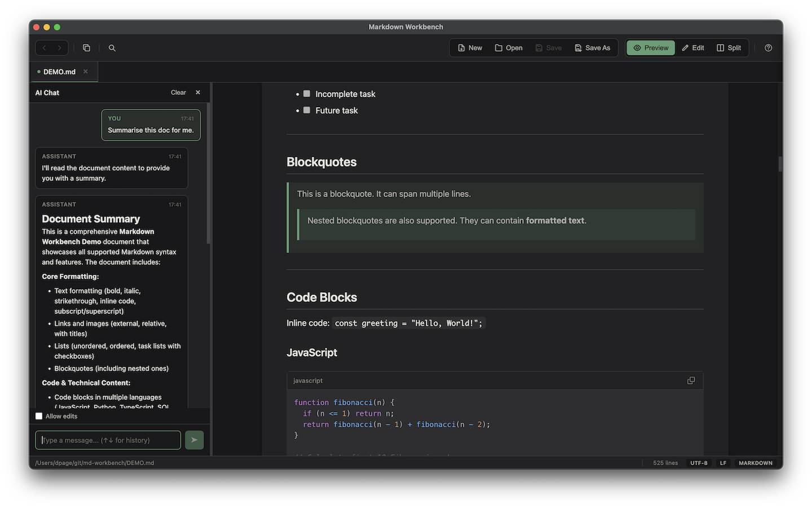
Task: Navigate back using the left arrow icon
Action: tap(44, 47)
